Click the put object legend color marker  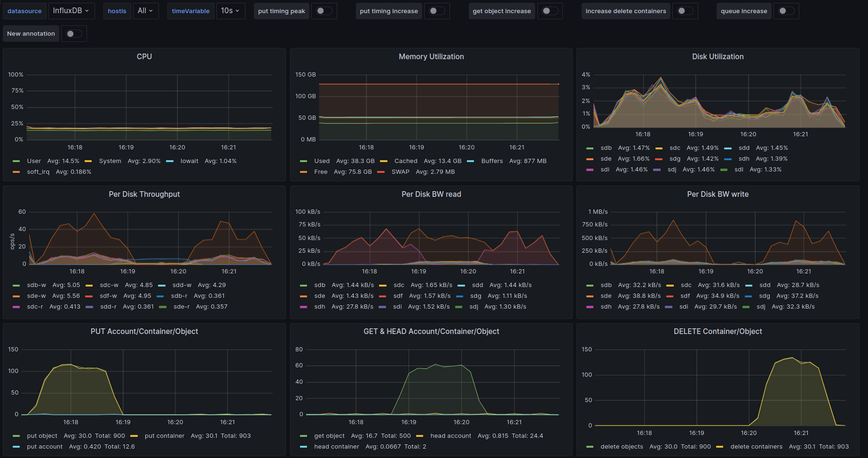[x=16, y=436]
